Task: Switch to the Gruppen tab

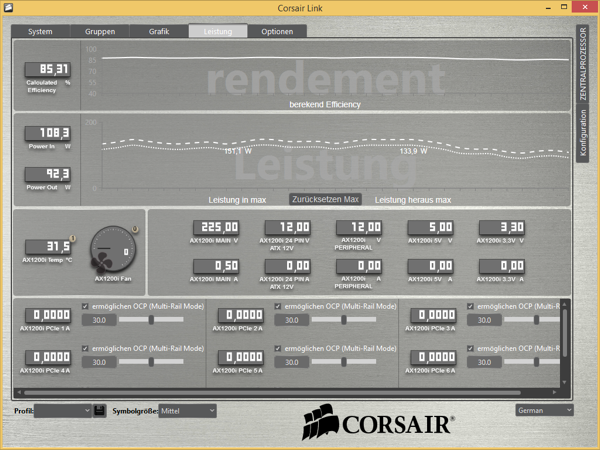Action: (100, 31)
